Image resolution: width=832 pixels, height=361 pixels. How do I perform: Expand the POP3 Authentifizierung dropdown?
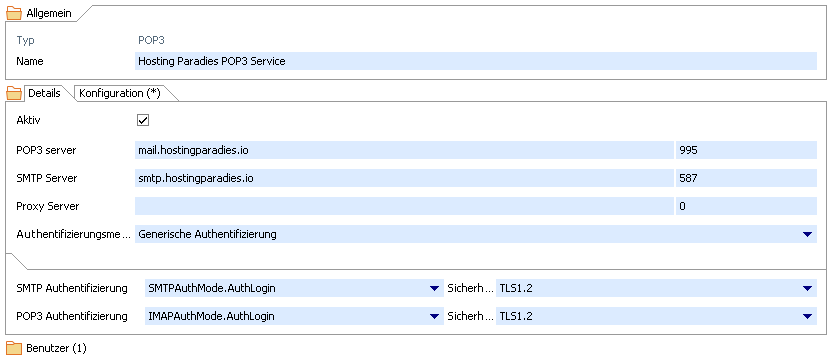tap(435, 316)
